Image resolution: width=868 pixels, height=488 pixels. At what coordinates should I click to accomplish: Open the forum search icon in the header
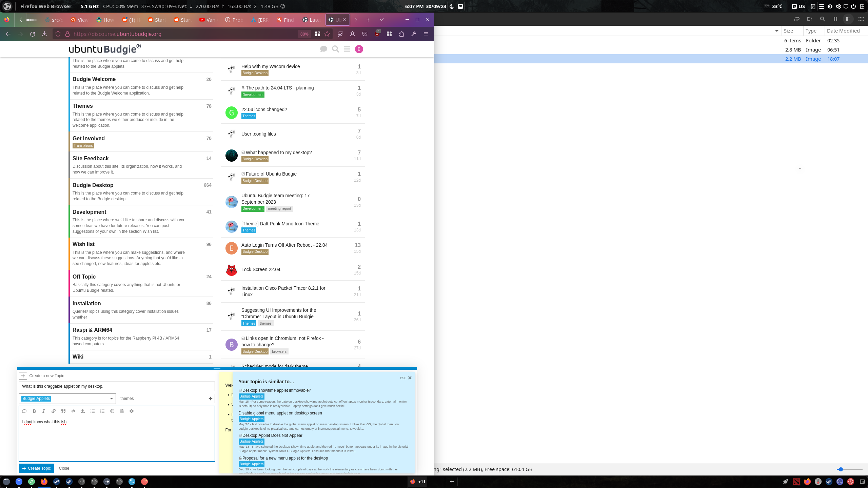[335, 49]
